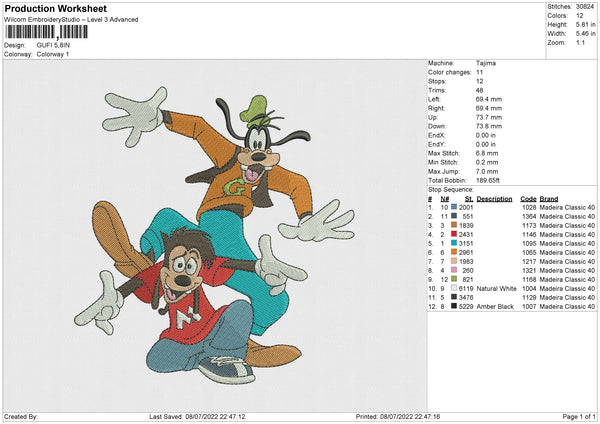
Task: Click the 'N#' column header
Action: click(445, 199)
